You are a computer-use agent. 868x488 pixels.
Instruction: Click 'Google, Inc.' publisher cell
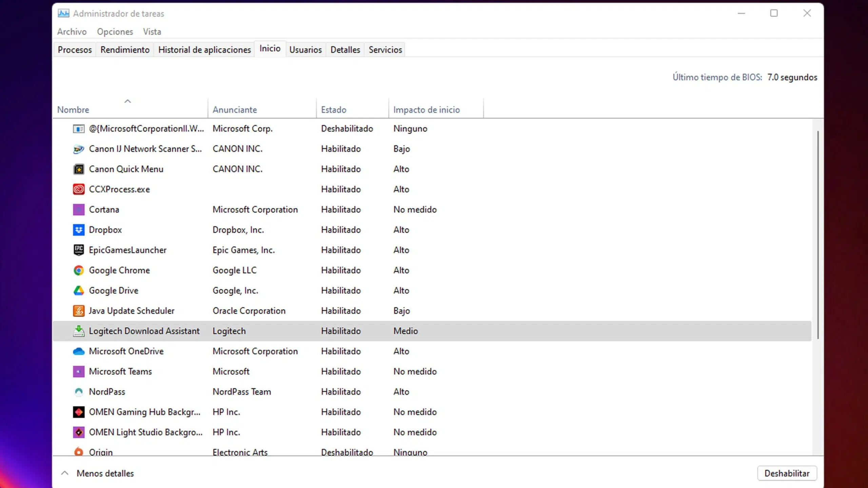pos(235,291)
